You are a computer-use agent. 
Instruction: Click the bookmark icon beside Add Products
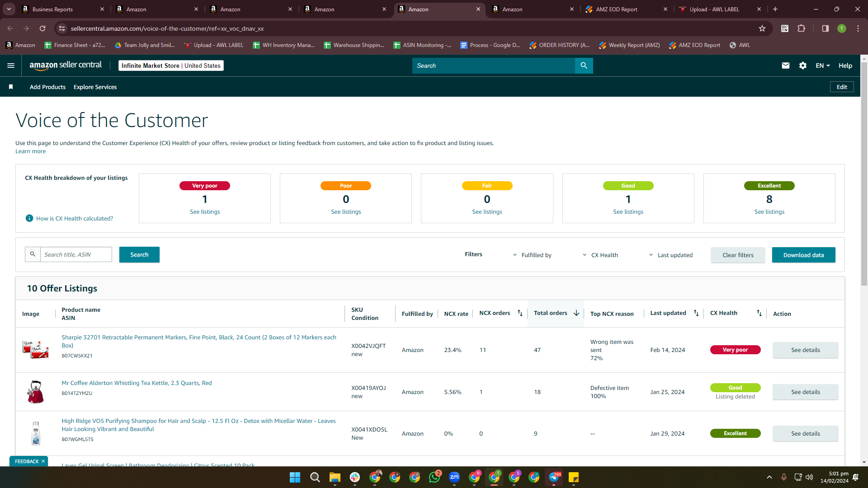[x=11, y=87]
